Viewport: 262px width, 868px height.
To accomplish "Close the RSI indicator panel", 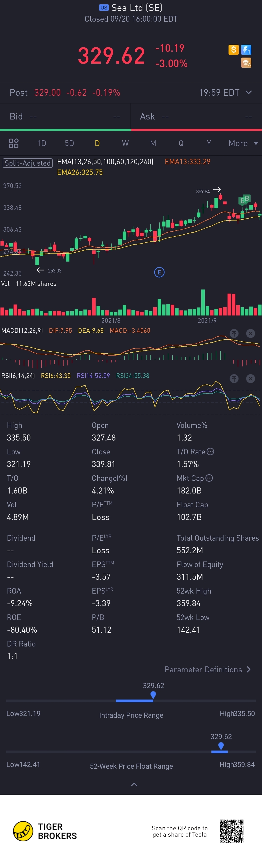I will [x=251, y=379].
